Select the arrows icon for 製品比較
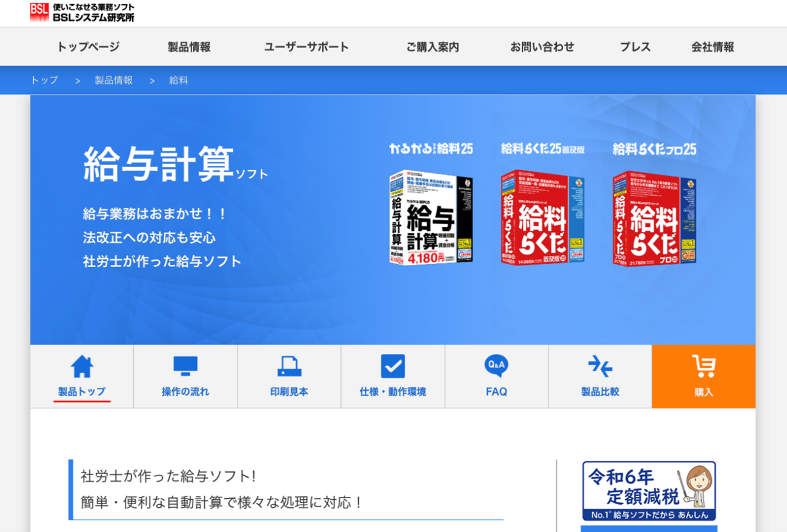The width and height of the screenshot is (787, 532). (600, 367)
